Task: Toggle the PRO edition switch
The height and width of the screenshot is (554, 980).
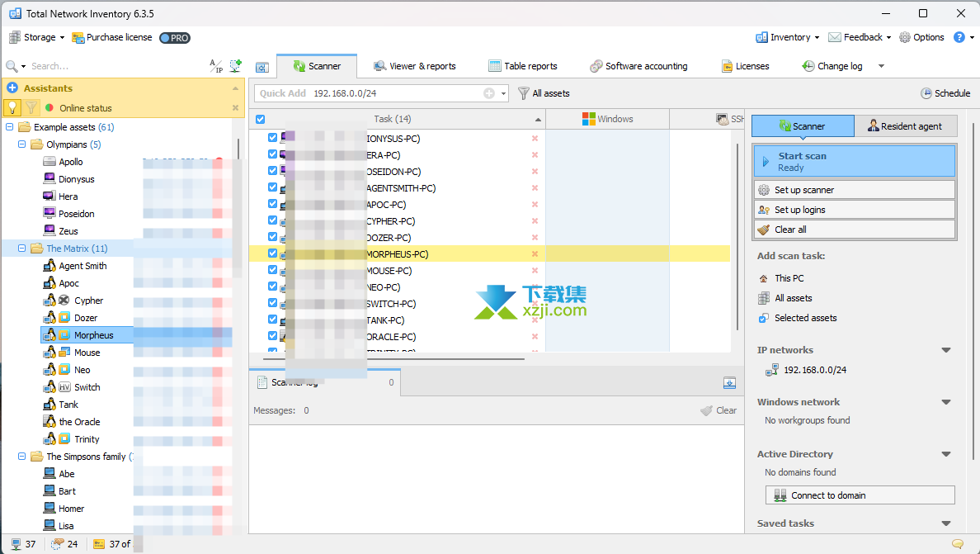Action: point(174,38)
